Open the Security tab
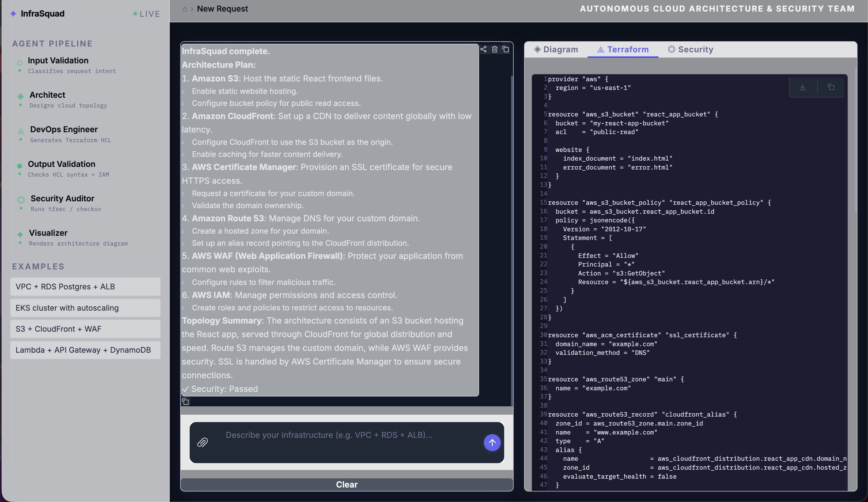This screenshot has height=502, width=868. pyautogui.click(x=691, y=49)
